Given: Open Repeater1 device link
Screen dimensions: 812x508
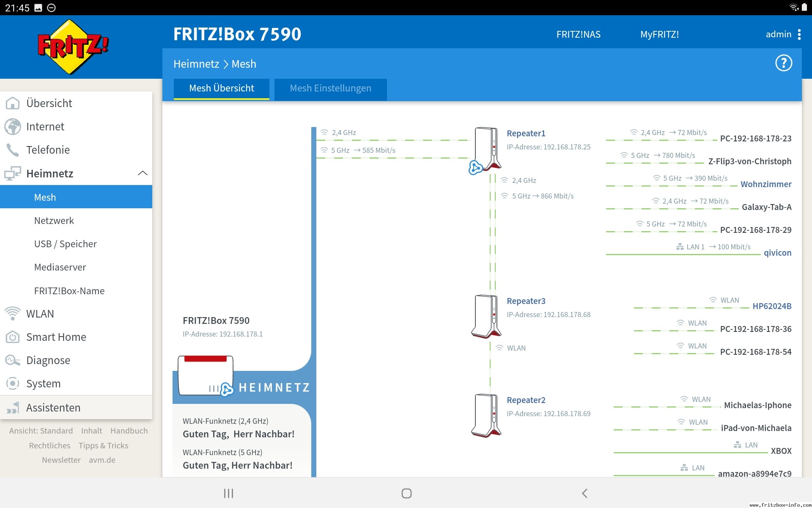Looking at the screenshot, I should click(526, 133).
